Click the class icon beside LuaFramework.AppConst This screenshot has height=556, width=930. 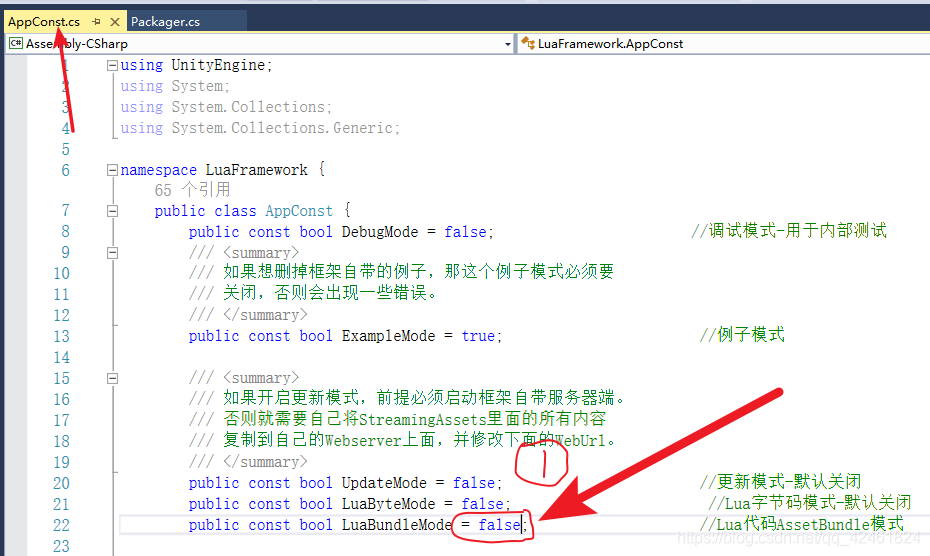pyautogui.click(x=528, y=43)
